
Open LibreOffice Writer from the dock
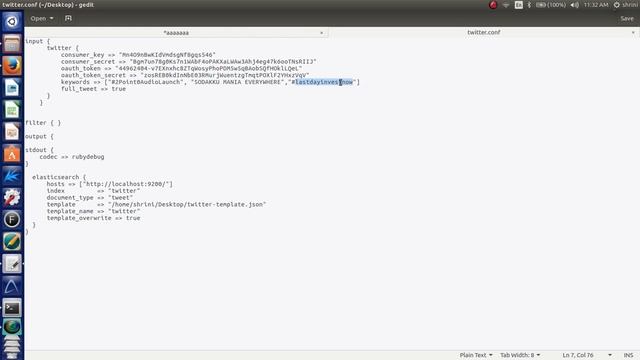pyautogui.click(x=12, y=88)
